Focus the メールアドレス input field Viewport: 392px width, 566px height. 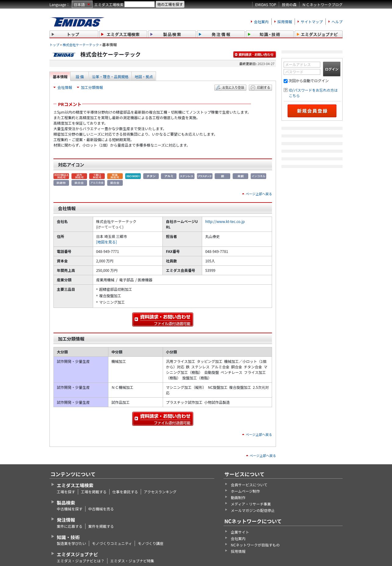tap(302, 65)
